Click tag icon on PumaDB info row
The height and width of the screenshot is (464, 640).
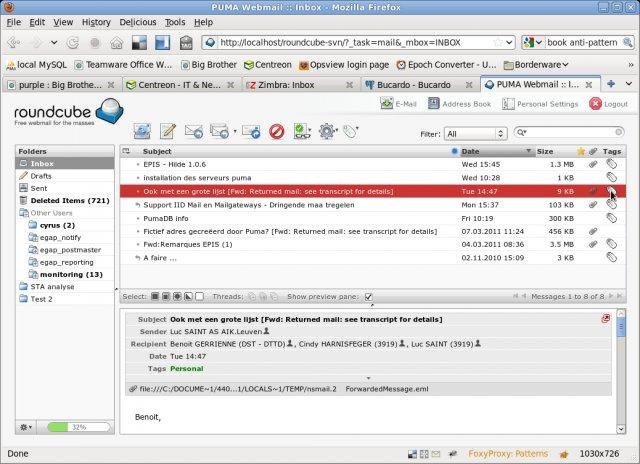(611, 218)
